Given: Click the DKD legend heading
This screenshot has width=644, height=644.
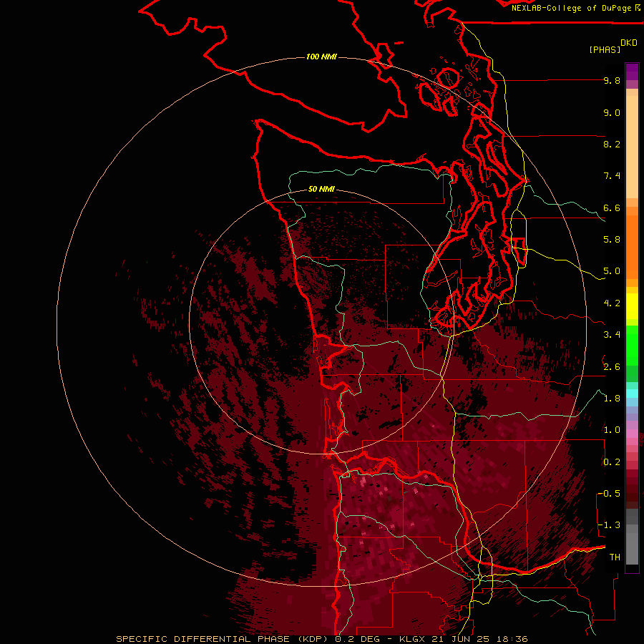Looking at the screenshot, I should point(628,43).
